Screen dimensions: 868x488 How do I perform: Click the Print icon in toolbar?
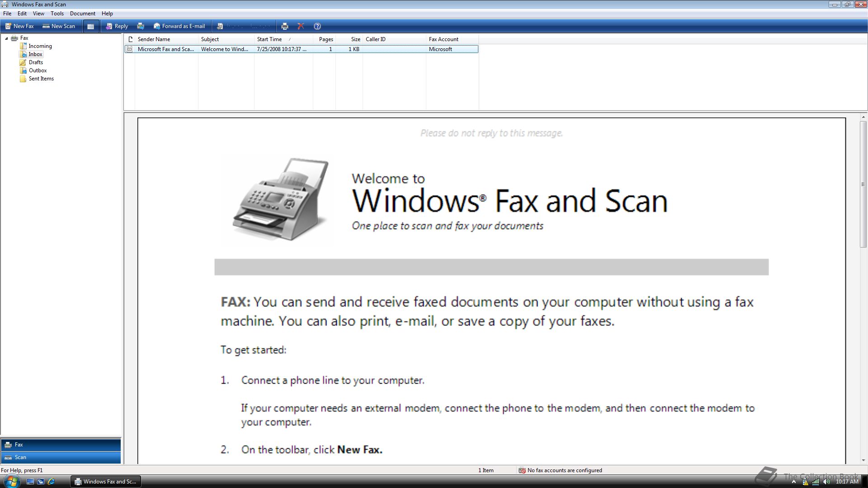click(285, 26)
